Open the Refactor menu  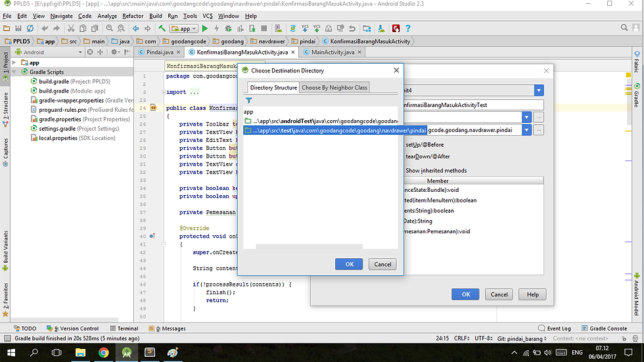133,16
